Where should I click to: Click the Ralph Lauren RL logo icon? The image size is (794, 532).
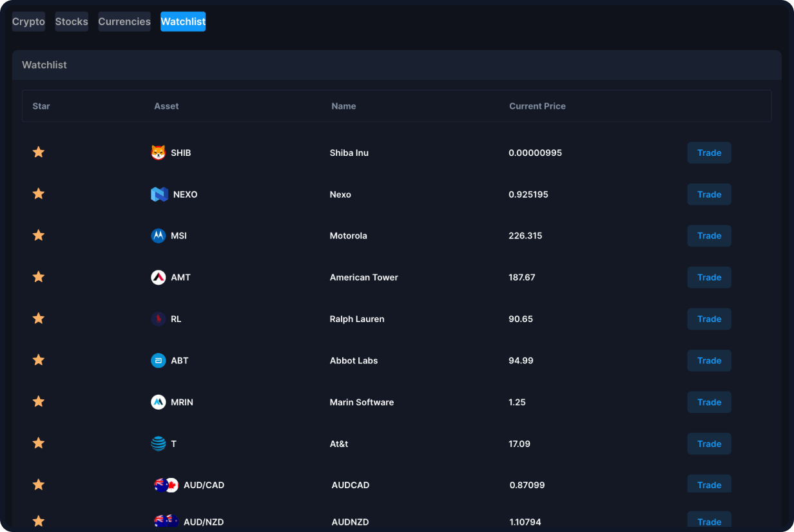point(159,319)
